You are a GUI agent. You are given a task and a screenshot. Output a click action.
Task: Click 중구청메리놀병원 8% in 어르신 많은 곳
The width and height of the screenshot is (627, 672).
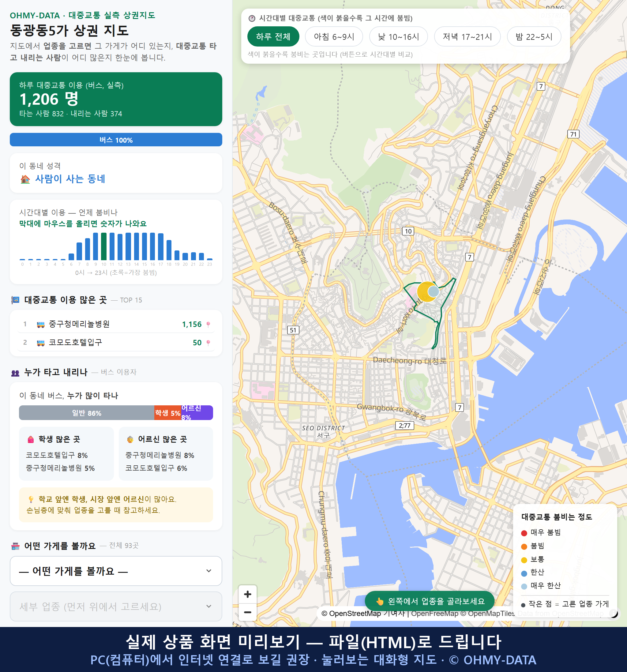[x=160, y=455]
